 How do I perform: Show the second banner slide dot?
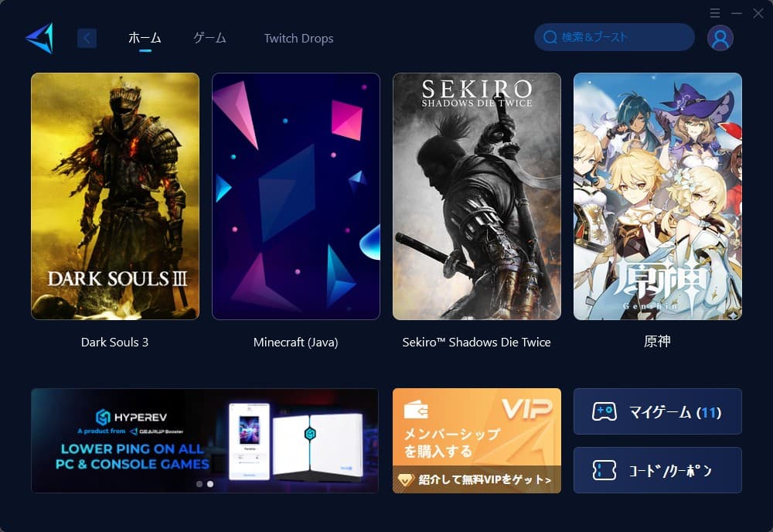pos(210,484)
